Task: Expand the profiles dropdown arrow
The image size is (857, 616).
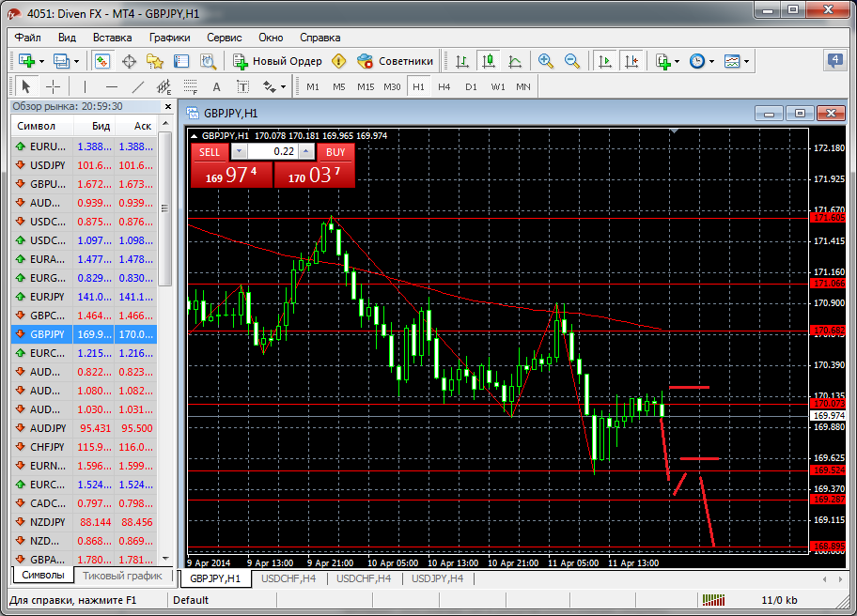Action: pos(76,61)
